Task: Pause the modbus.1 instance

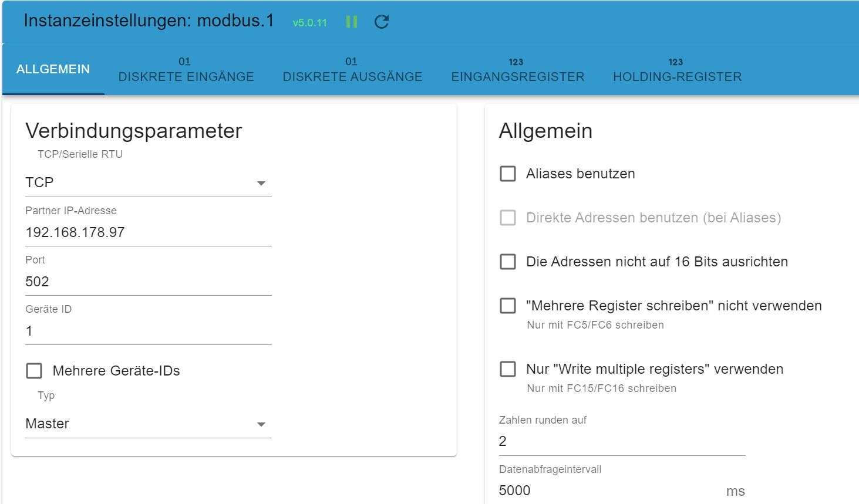Action: coord(352,22)
